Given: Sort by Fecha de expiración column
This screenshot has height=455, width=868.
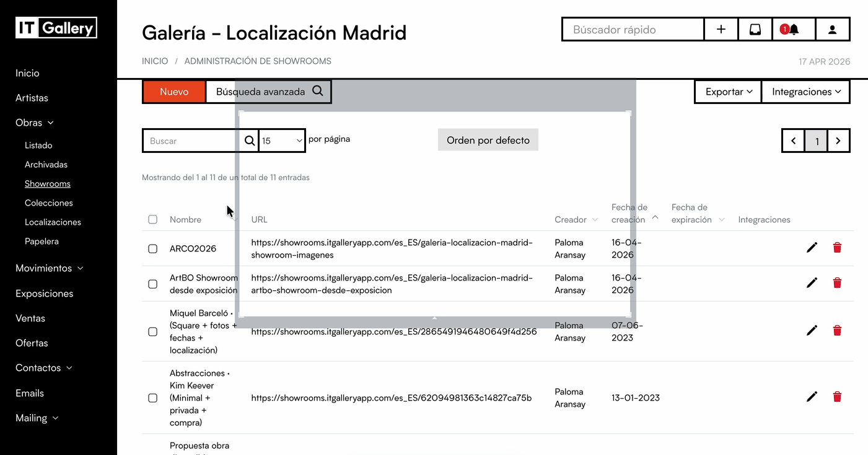Looking at the screenshot, I should [x=698, y=214].
